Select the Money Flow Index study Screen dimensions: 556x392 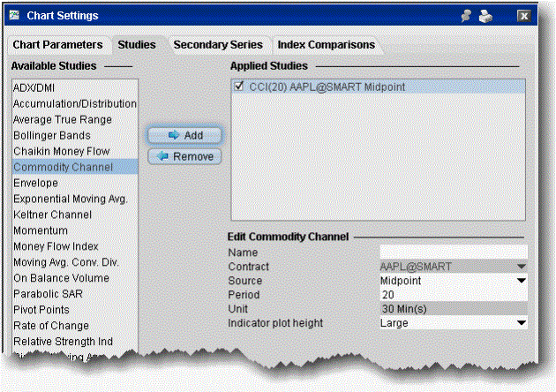tap(56, 246)
